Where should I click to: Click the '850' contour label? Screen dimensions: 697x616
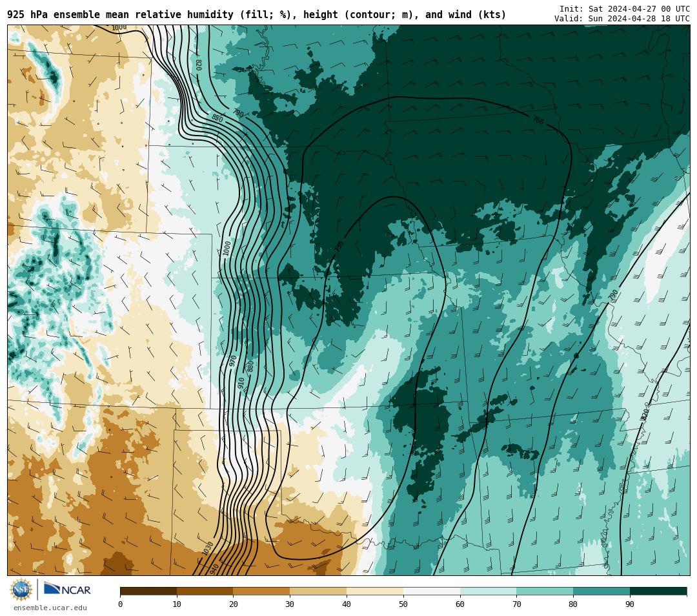tap(217, 118)
